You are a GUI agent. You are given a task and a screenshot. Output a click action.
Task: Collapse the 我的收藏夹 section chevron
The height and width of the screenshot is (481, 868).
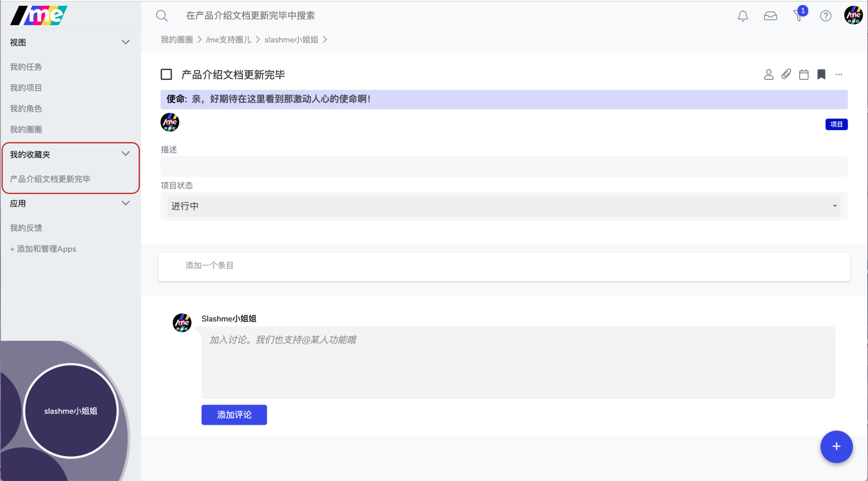[x=126, y=154]
